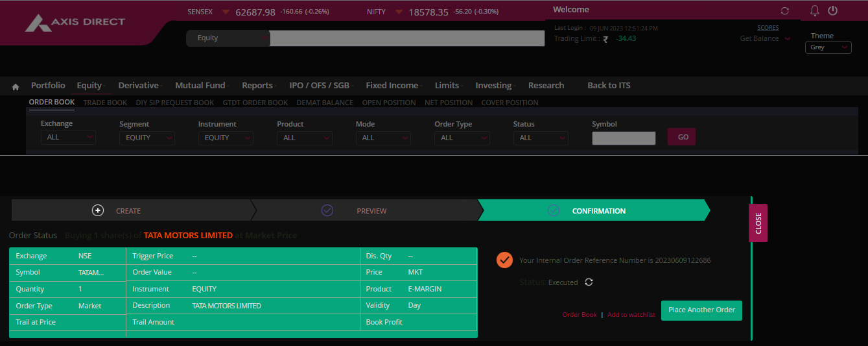Click the Add to watchlist link
This screenshot has height=346, width=868.
click(631, 315)
